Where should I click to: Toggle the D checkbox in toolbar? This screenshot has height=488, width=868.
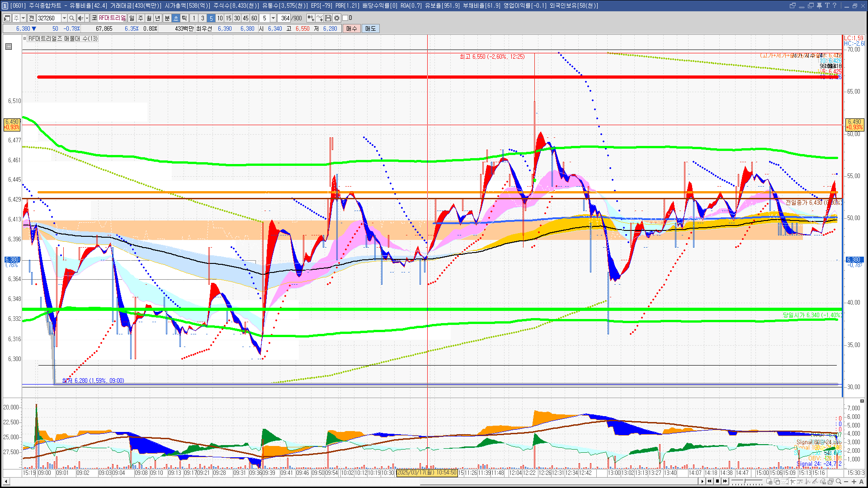pyautogui.click(x=345, y=18)
